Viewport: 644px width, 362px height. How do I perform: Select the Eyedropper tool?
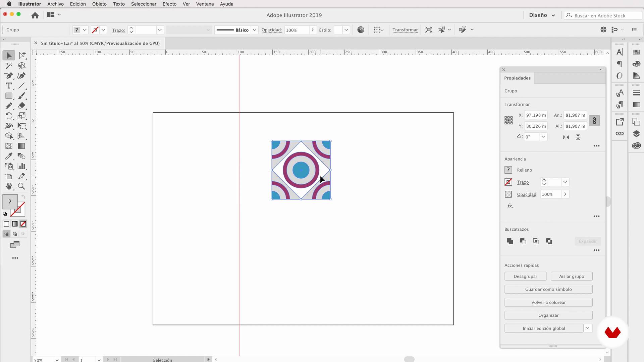(x=9, y=156)
